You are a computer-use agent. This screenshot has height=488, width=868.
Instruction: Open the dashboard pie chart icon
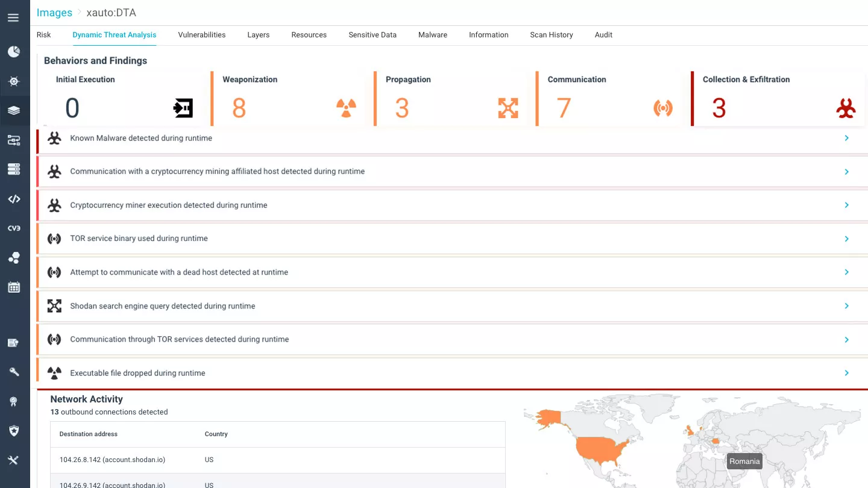(14, 52)
